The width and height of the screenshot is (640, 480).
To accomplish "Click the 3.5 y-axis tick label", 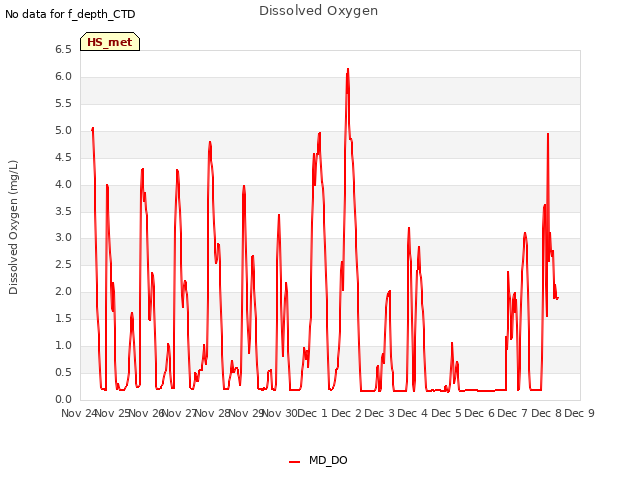I will pos(63,211).
